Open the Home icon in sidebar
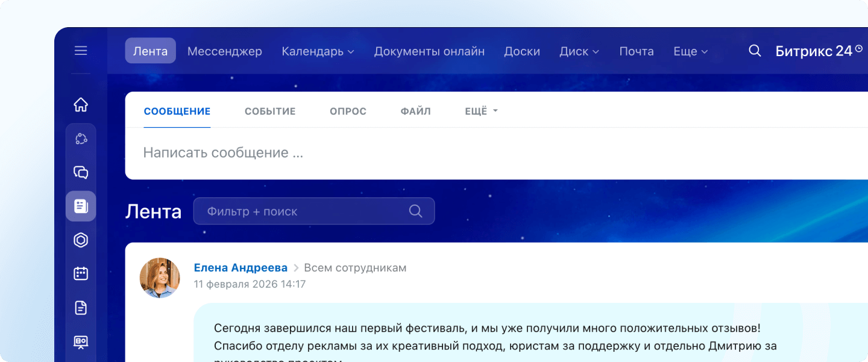Screen dimensions: 868x362 tap(81, 105)
